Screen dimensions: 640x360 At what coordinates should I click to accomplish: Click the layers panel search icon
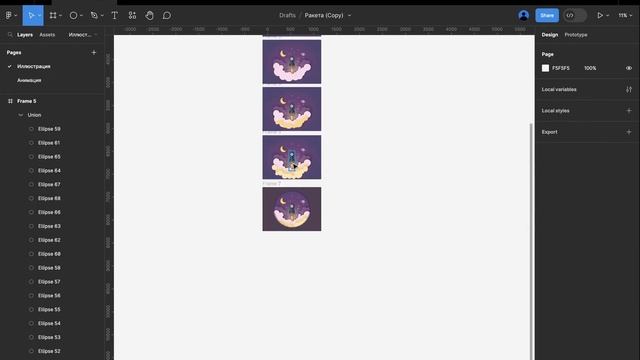point(10,35)
